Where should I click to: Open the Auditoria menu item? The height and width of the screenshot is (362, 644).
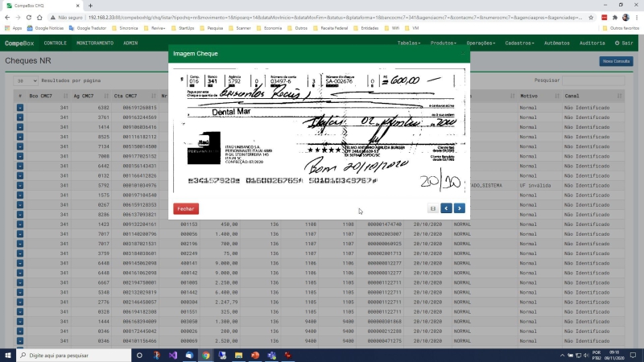pos(592,43)
